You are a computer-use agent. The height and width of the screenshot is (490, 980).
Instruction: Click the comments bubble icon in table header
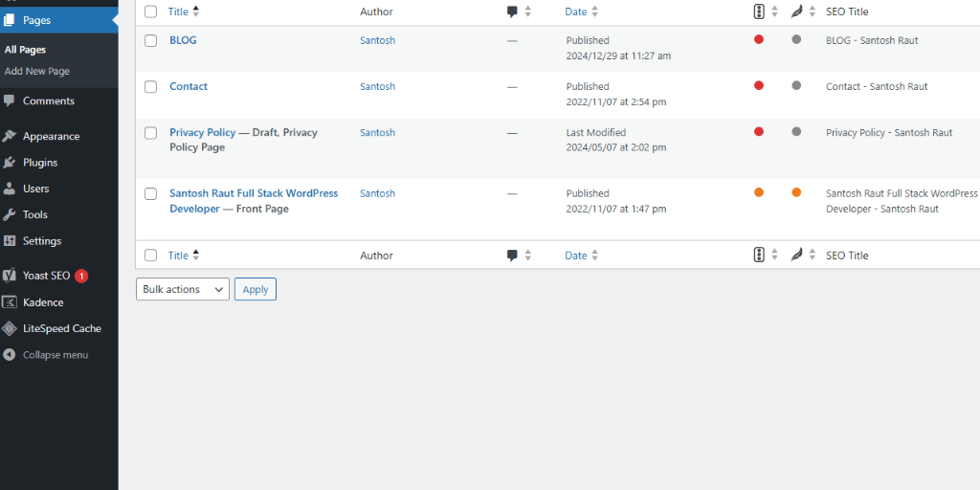coord(513,11)
